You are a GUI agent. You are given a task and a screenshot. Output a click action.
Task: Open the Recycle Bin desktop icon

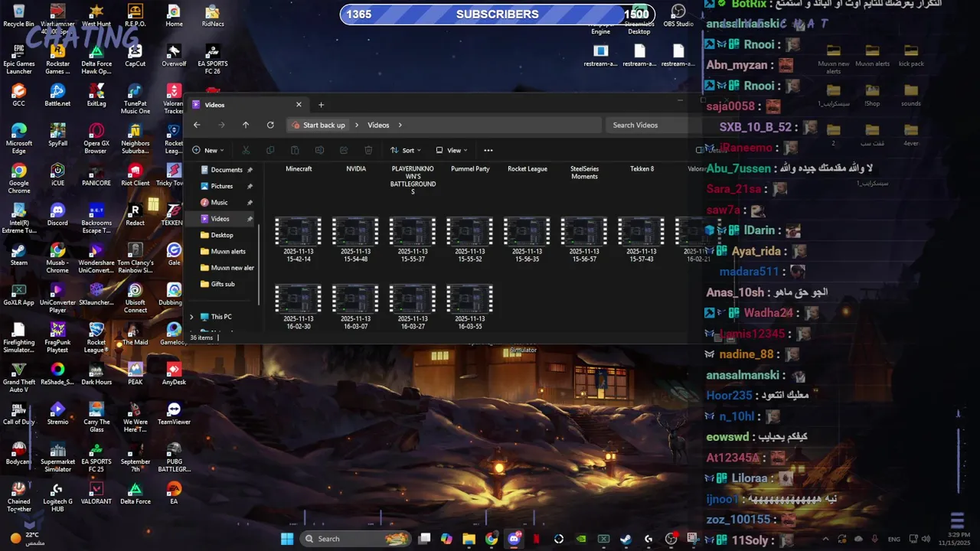coord(19,15)
